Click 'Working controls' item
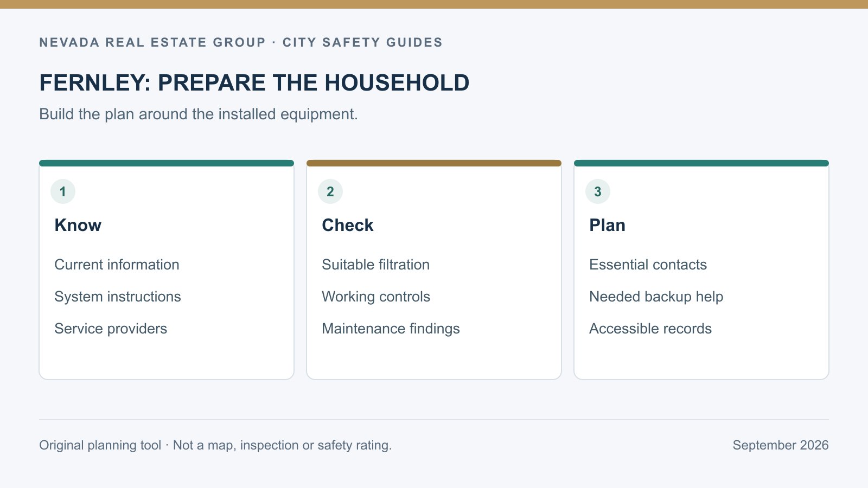The height and width of the screenshot is (488, 868). pos(376,297)
